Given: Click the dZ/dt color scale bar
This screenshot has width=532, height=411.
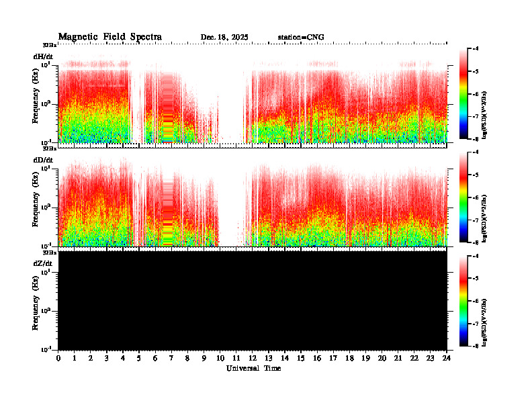Looking at the screenshot, I should click(x=463, y=301).
